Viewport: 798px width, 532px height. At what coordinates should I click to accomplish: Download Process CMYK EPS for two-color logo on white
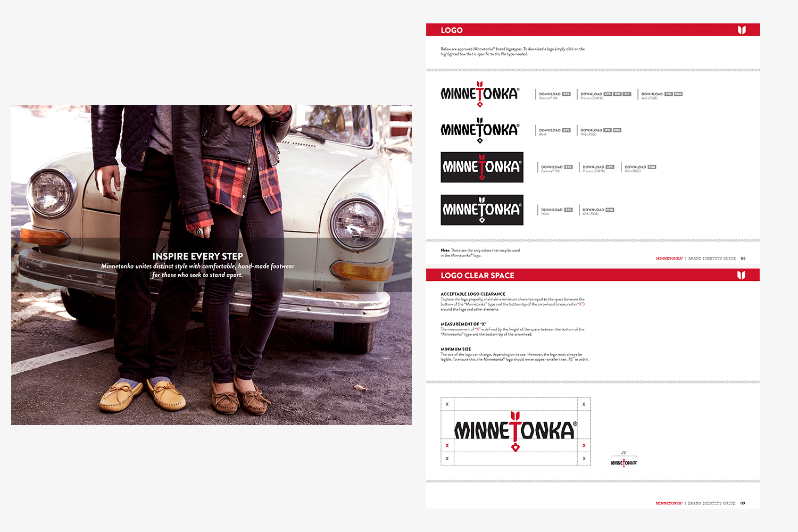[608, 94]
